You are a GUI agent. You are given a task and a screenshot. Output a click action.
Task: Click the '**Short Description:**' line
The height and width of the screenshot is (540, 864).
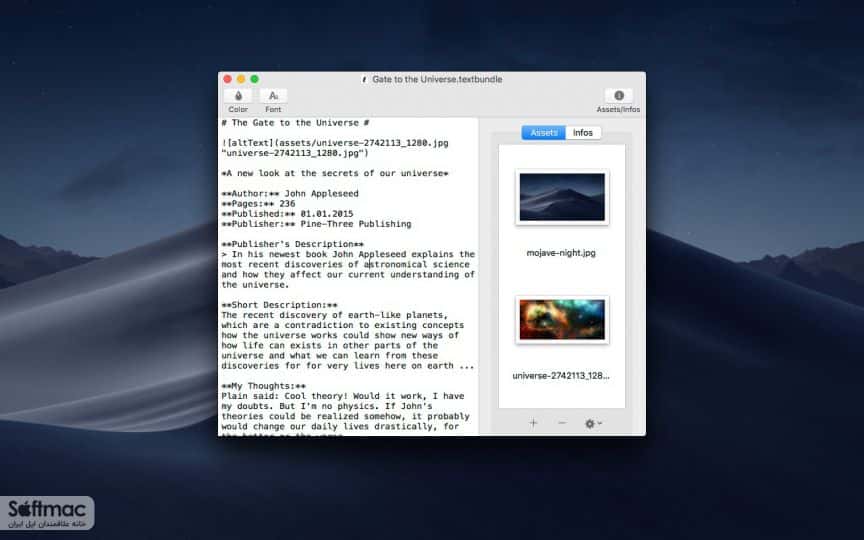pyautogui.click(x=279, y=305)
